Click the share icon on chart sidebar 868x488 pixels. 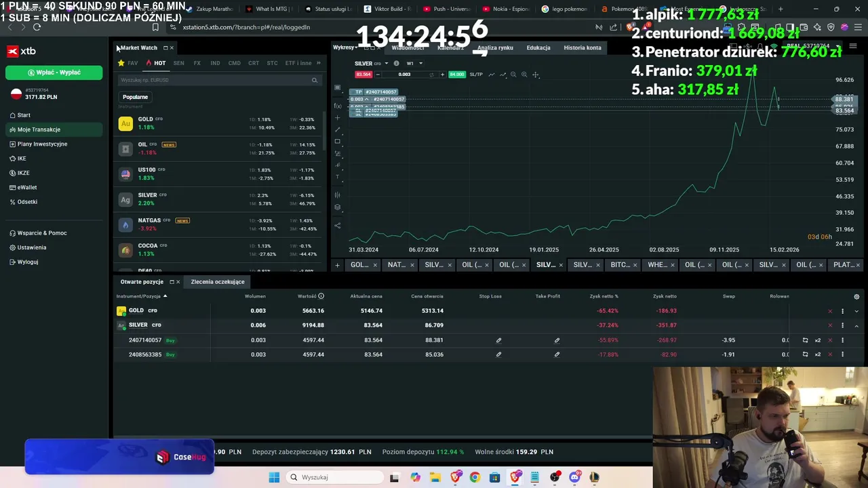338,226
